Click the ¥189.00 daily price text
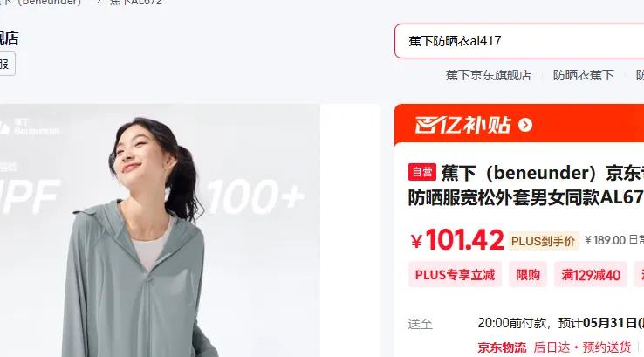The width and height of the screenshot is (644, 357). click(606, 240)
